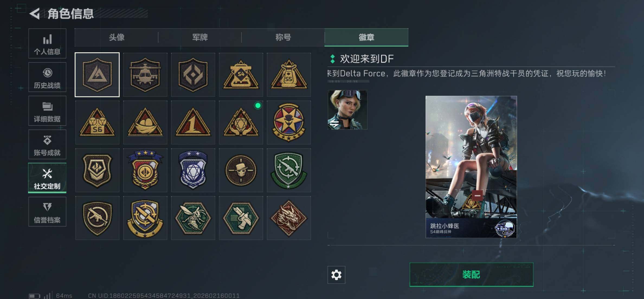Viewport: 644px width, 299px height.
Task: Click the green 装配 button
Action: pos(471,275)
